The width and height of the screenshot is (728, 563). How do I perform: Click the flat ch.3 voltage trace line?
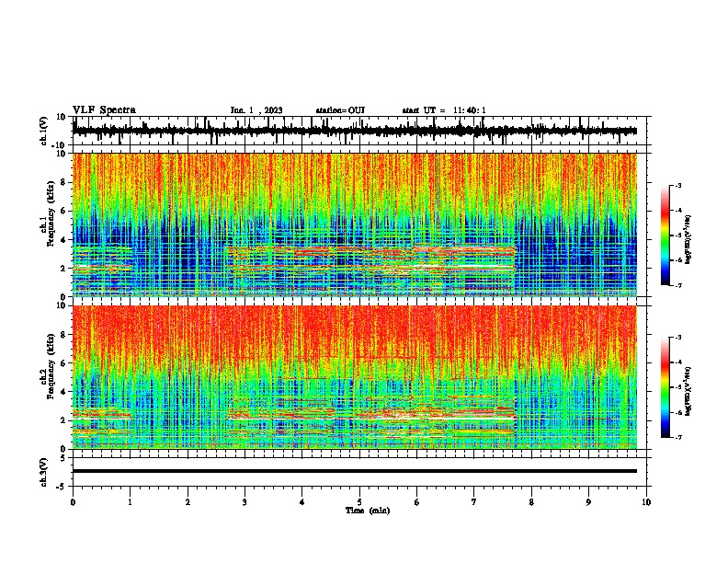[355, 471]
